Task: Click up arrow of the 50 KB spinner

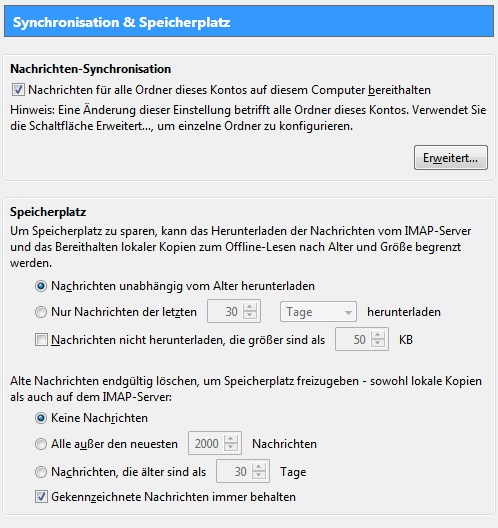Action: click(x=378, y=335)
